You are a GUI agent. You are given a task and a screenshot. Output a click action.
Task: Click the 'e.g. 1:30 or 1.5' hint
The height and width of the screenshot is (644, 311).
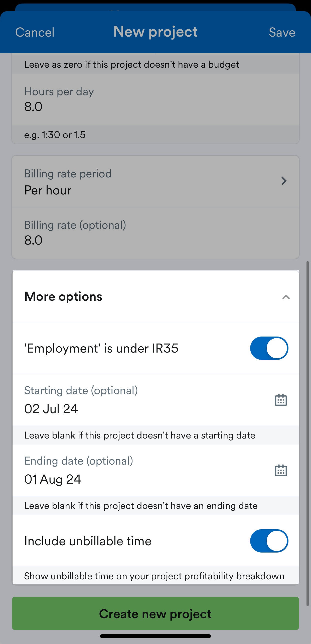point(55,135)
